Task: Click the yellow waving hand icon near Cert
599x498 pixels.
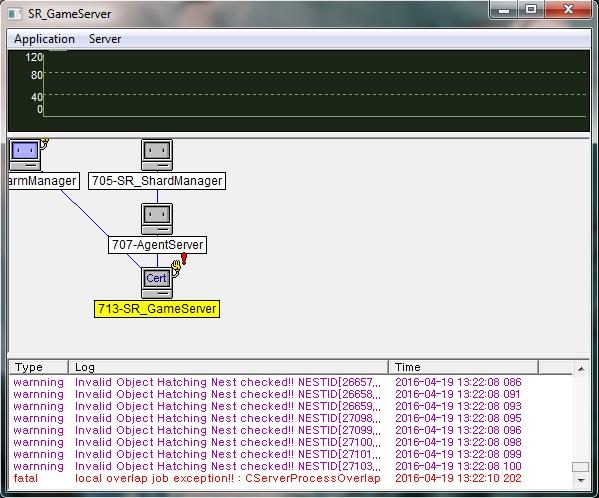Action: [x=176, y=267]
